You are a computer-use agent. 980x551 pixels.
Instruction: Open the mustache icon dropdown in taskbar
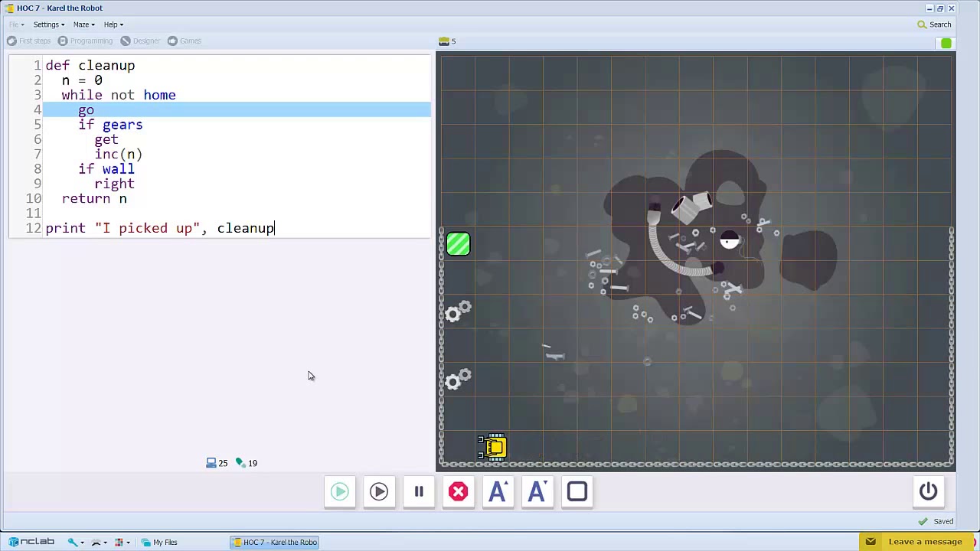(98, 542)
